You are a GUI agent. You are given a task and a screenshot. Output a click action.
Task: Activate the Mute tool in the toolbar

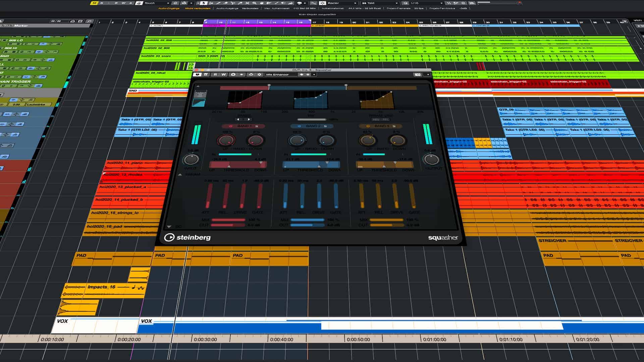pos(247,3)
